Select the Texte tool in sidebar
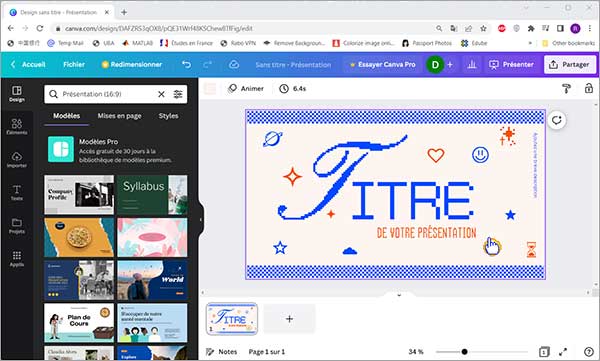 click(17, 193)
